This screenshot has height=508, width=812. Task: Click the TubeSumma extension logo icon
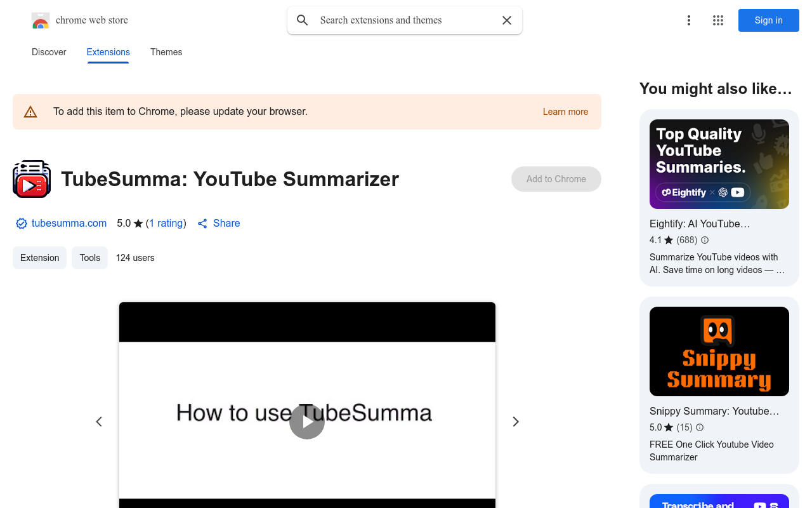(32, 179)
